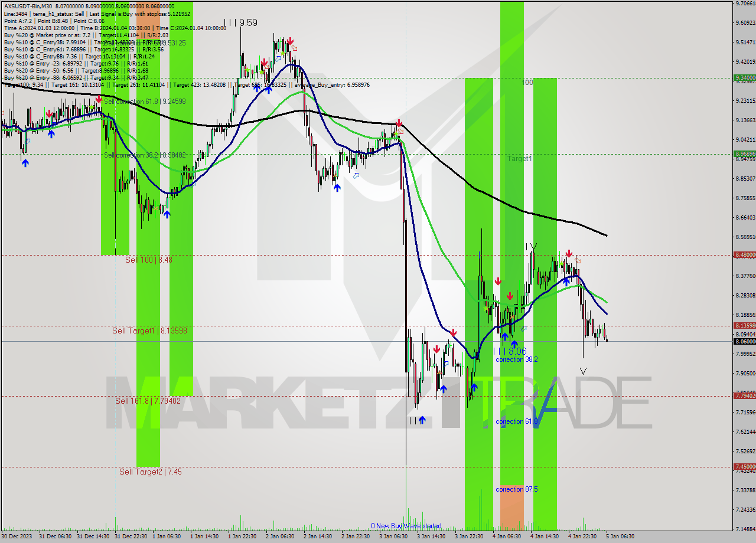
Task: Click the blue 'correction 38.2' label
Action: tap(516, 359)
